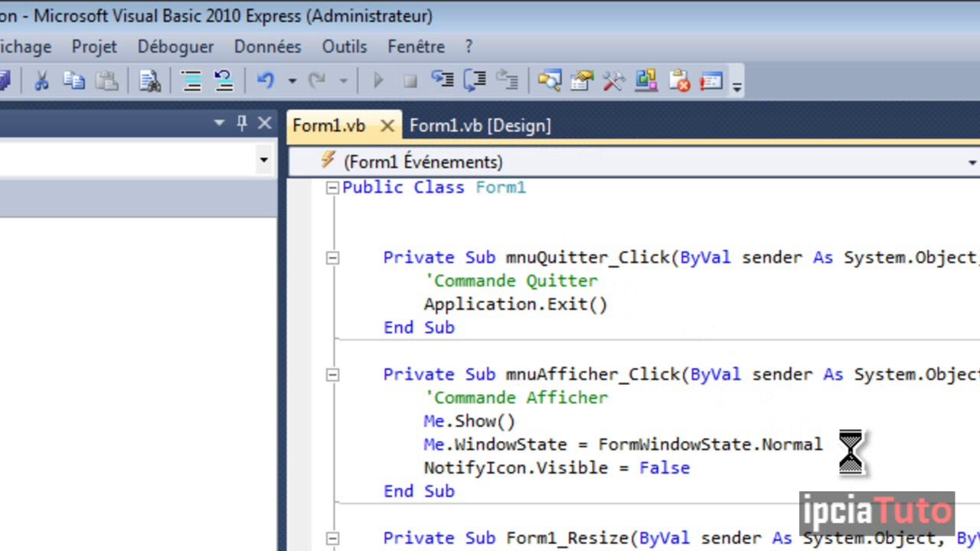Screen dimensions: 980x551
Task: Click the Find in Files icon
Action: (149, 80)
